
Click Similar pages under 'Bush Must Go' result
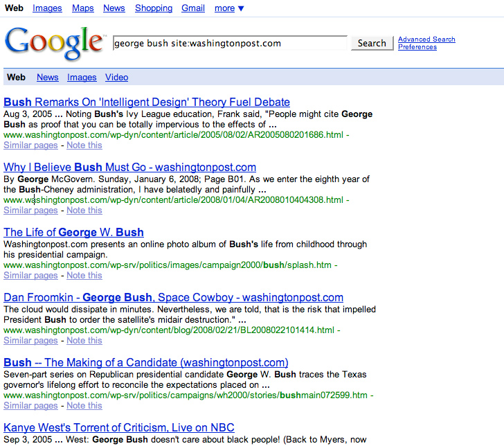point(30,211)
